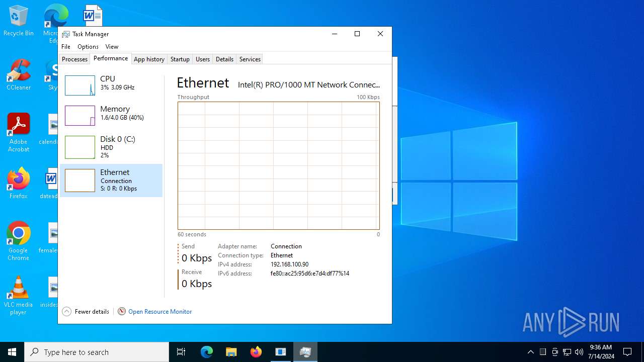Click the Adapter name Connection value
644x362 pixels.
click(286, 246)
